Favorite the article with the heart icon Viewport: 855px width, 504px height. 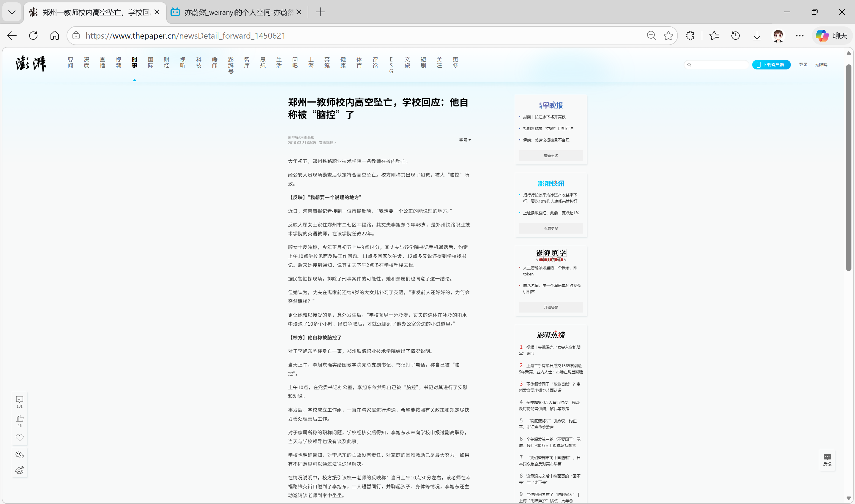pyautogui.click(x=19, y=438)
